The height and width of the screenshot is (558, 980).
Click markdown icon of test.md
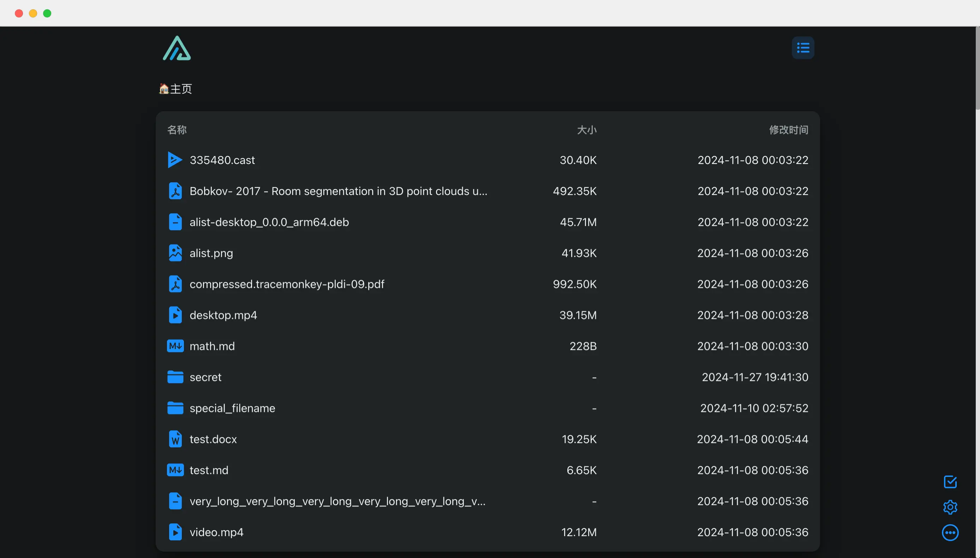(175, 470)
